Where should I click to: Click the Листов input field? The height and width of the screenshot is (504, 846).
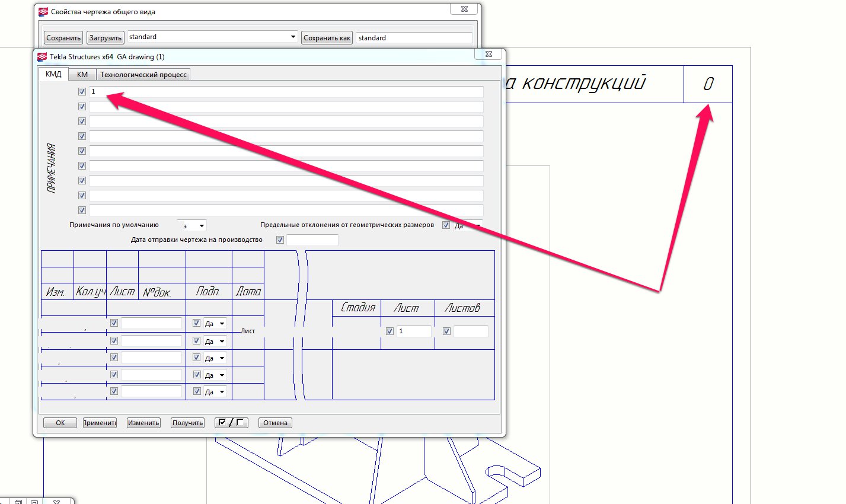click(x=471, y=331)
